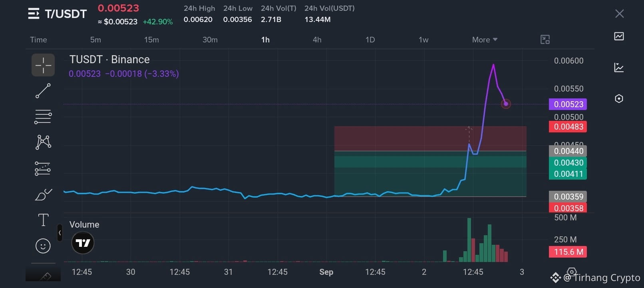Open the chart type icon on right sidebar
Screen dimensions: 644x288
[619, 36]
